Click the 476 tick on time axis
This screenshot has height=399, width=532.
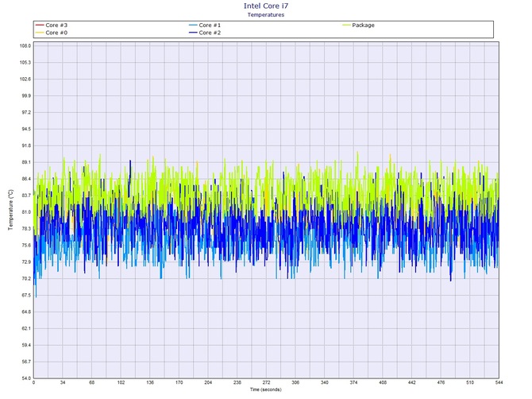[x=441, y=382]
